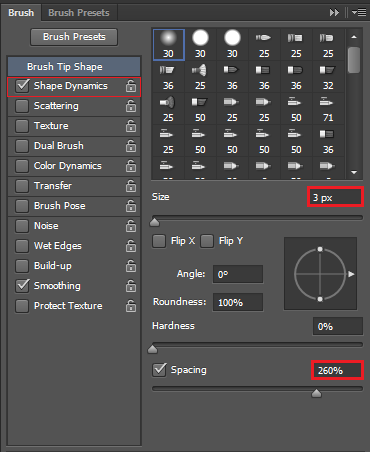Collapse the panel with double-arrow icon
370x452 pixels.
pyautogui.click(x=334, y=13)
